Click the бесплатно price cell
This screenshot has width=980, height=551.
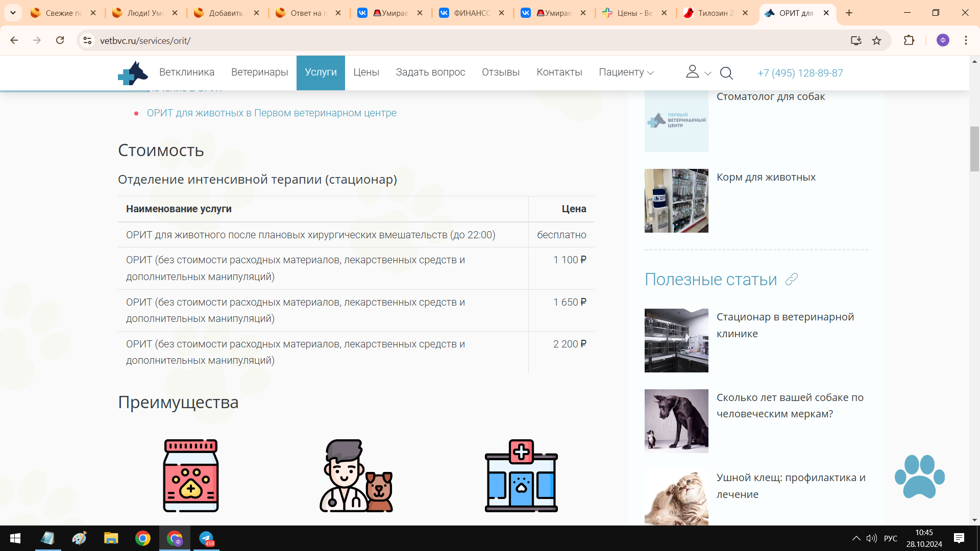pyautogui.click(x=561, y=235)
